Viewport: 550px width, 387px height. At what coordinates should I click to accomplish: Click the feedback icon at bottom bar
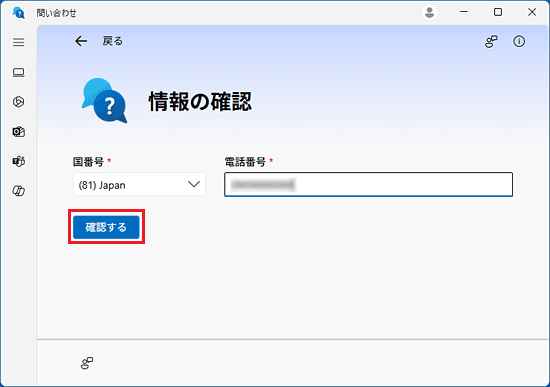(x=87, y=363)
